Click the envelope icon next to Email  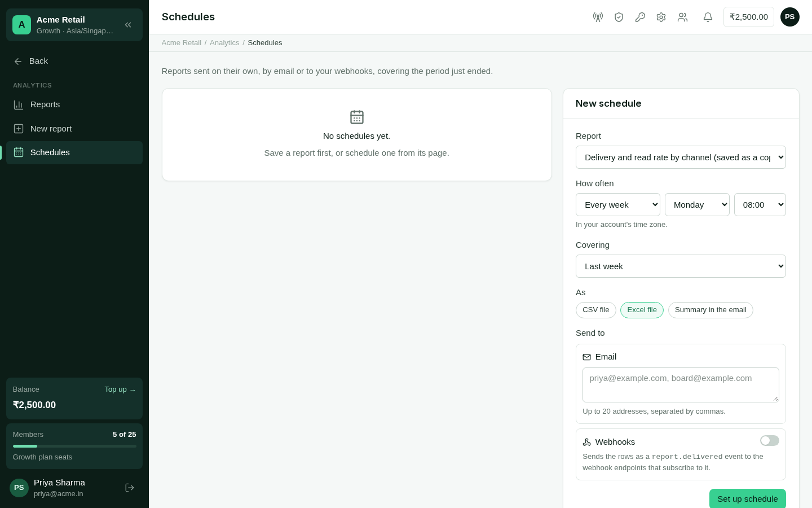pyautogui.click(x=586, y=357)
